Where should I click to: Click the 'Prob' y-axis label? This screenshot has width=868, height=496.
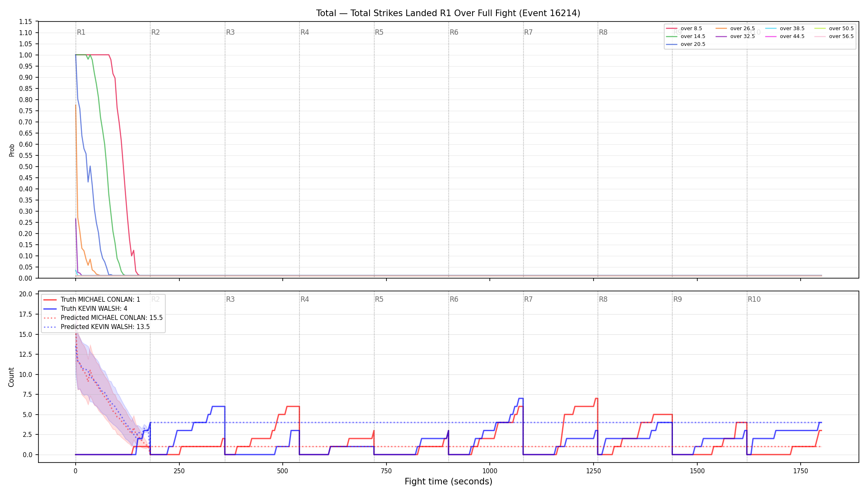12,150
